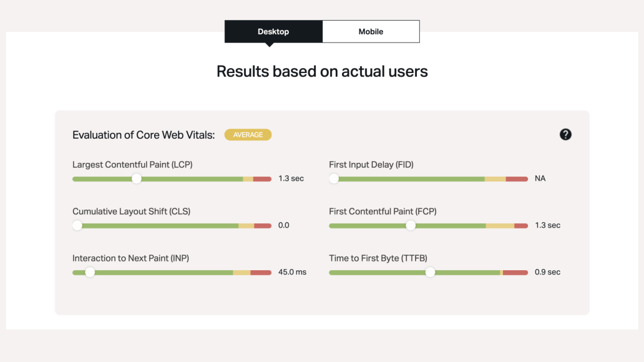The image size is (644, 362).
Task: Select the Interaction to Next Paint label
Action: [x=132, y=258]
